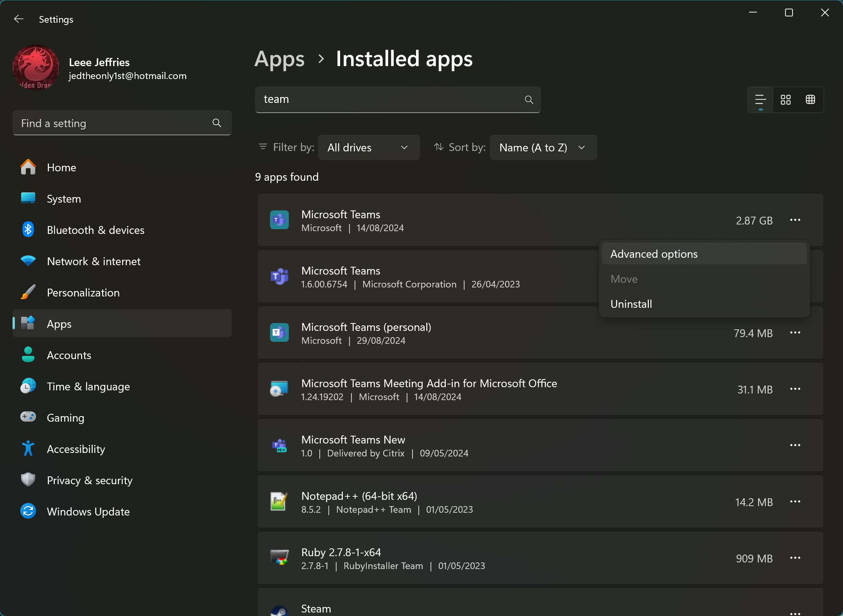Click the '2.87 GB' size value
The image size is (843, 616).
pyautogui.click(x=754, y=221)
